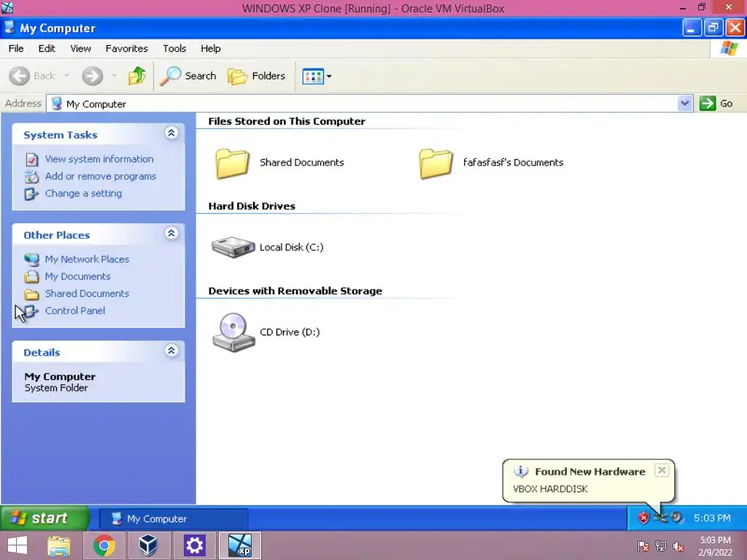Click the Back navigation button

click(33, 76)
